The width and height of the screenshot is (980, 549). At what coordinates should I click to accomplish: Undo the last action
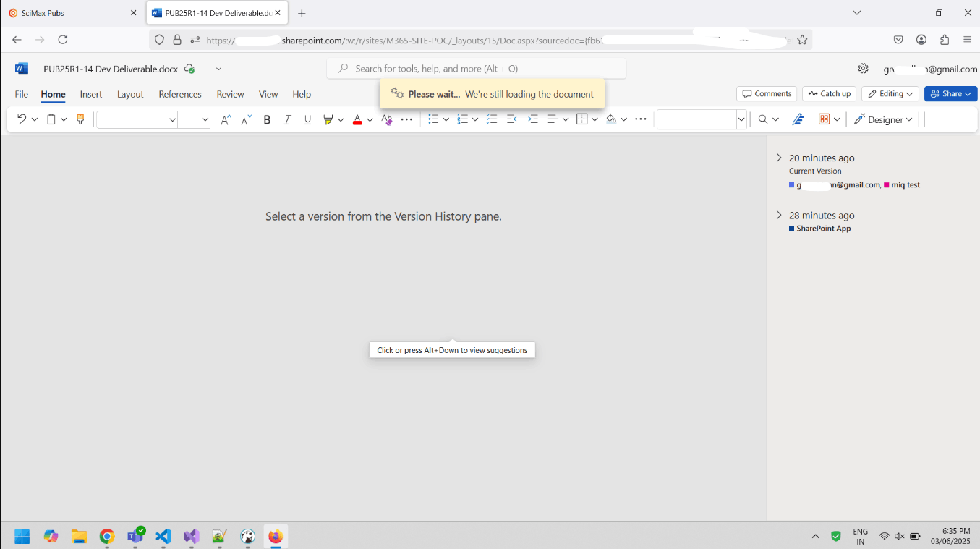(21, 119)
